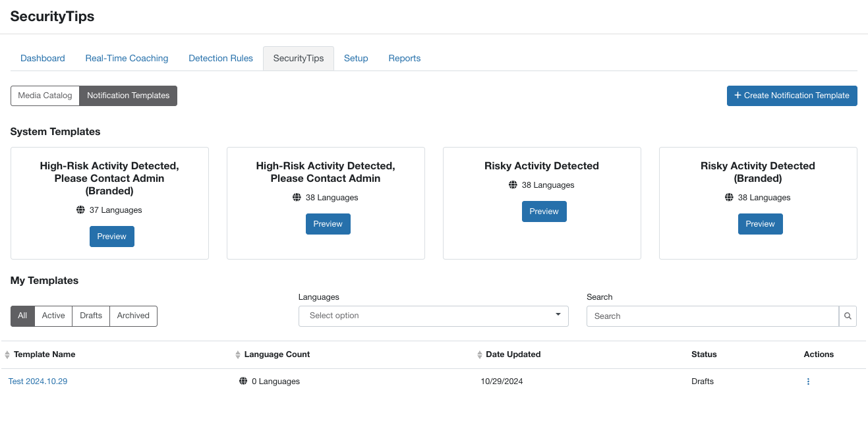Expand the Languages dropdown arrow
868x421 pixels.
[558, 316]
